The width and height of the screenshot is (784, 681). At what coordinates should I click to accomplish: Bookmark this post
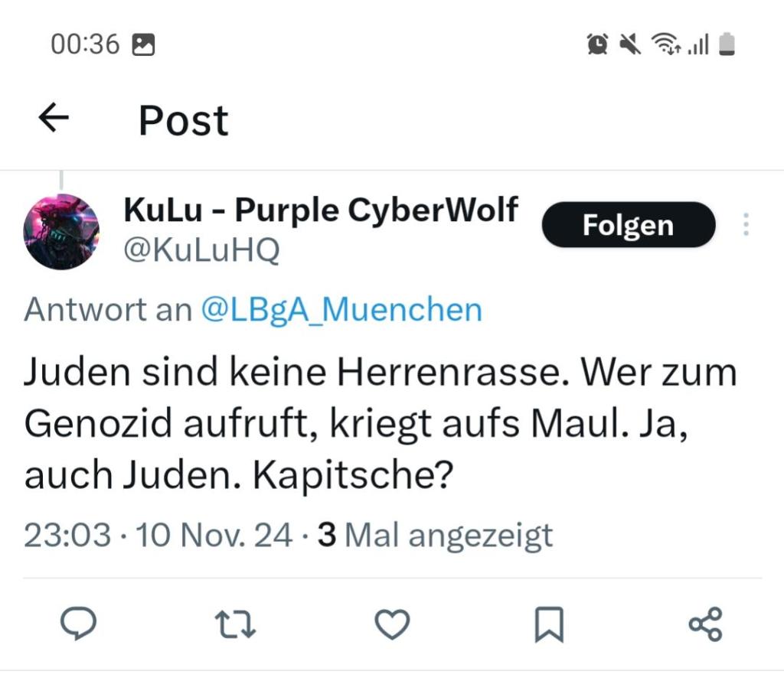548,624
